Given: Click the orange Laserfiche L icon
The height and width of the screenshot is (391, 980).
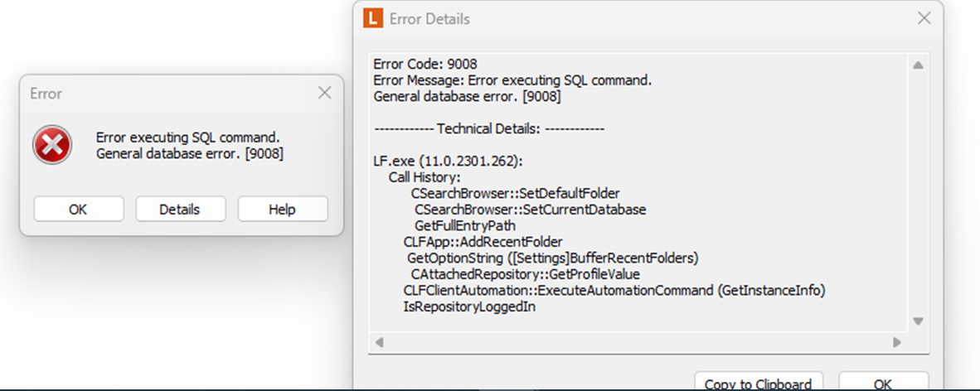Looking at the screenshot, I should point(372,19).
